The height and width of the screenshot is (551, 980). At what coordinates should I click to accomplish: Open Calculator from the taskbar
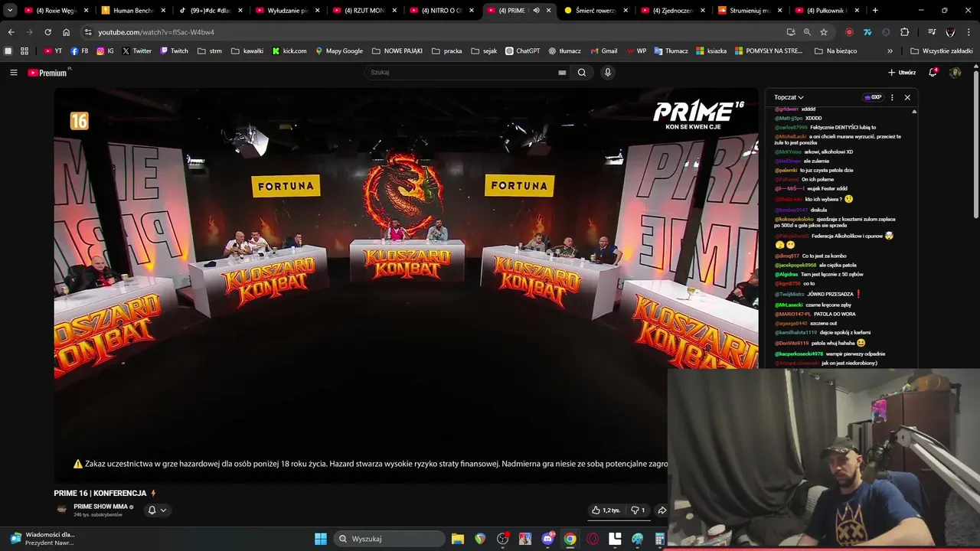pos(658,540)
